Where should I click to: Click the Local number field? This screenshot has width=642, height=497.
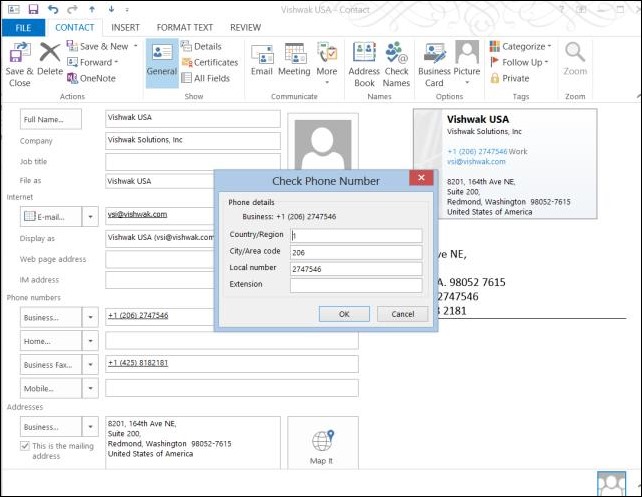356,269
